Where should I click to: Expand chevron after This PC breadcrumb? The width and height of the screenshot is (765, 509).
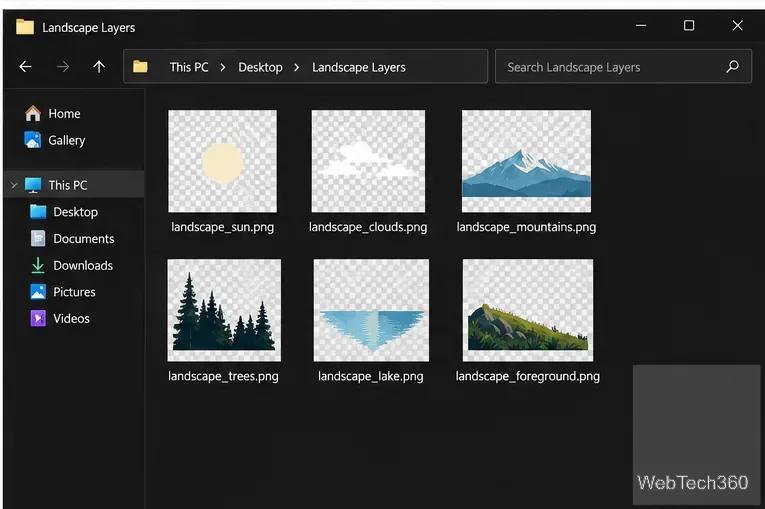click(223, 67)
